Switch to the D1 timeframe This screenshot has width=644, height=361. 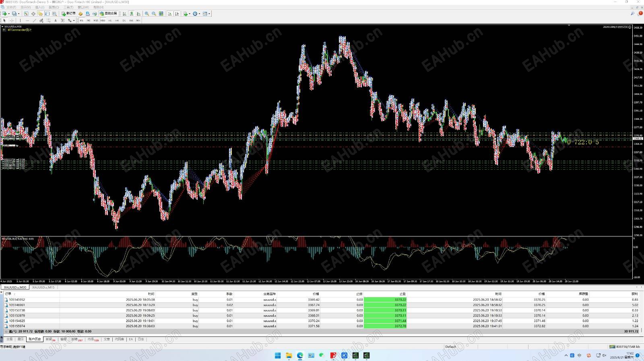(124, 21)
